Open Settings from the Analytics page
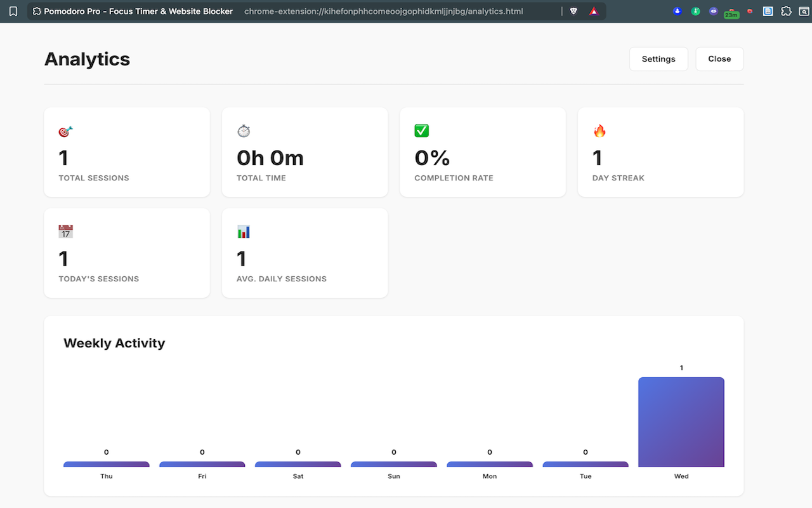Screen dimensions: 812x508 click(658, 58)
